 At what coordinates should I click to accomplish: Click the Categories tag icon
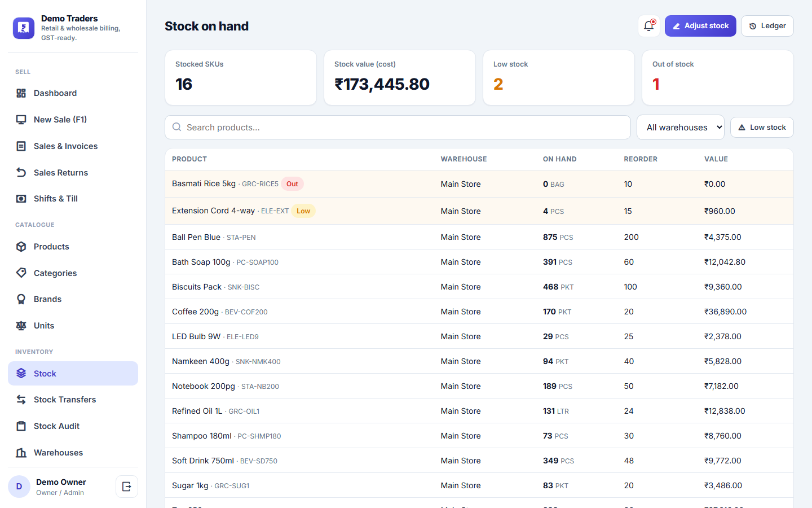[21, 273]
